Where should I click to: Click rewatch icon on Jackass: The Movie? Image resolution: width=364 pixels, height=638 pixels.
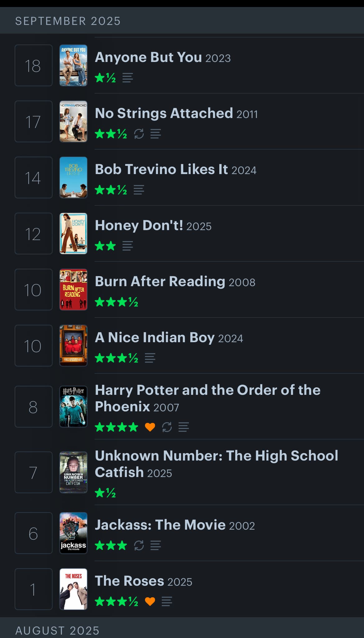tap(139, 545)
